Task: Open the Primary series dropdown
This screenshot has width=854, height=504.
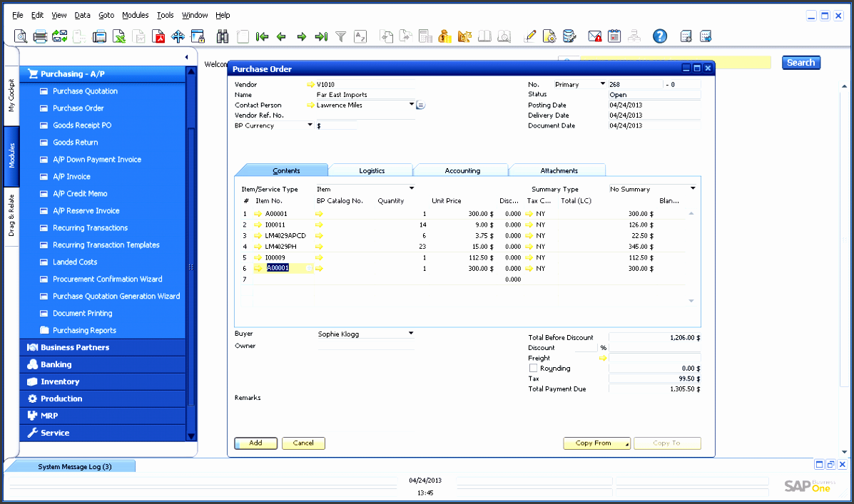Action: 602,84
